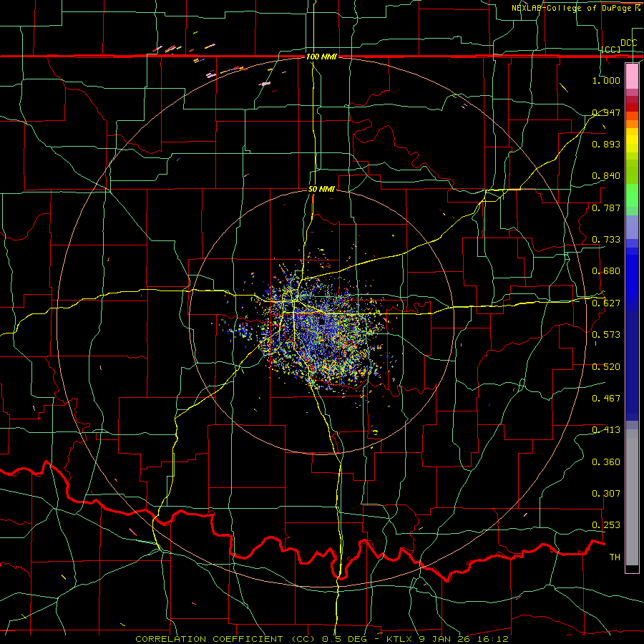This screenshot has width=644, height=644.
Task: Click the [CC] product label
Action: pyautogui.click(x=611, y=49)
